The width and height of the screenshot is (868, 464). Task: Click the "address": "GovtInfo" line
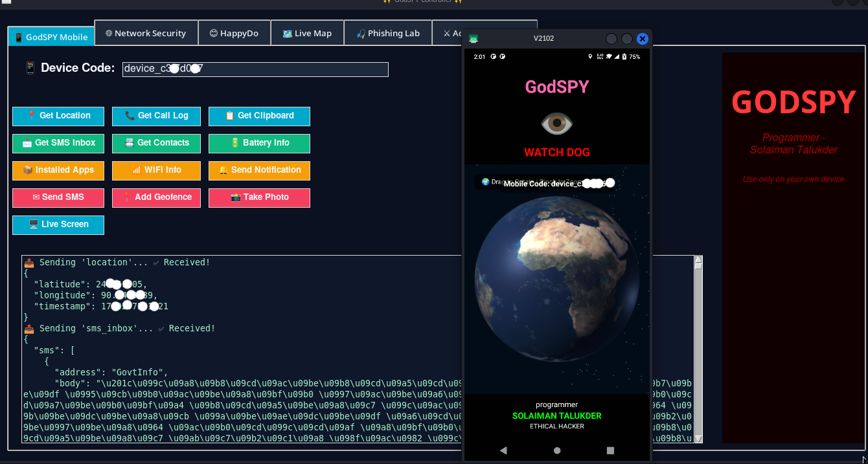111,373
